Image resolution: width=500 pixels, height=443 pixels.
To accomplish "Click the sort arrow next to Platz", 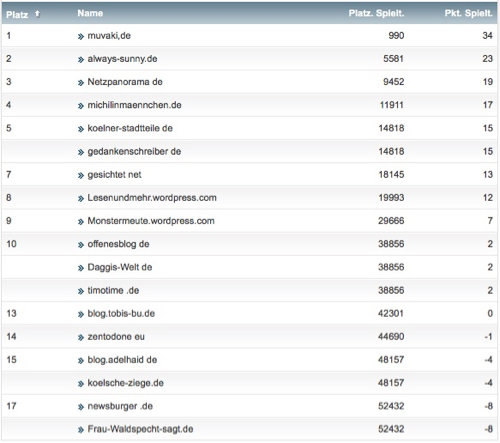I will click(37, 14).
